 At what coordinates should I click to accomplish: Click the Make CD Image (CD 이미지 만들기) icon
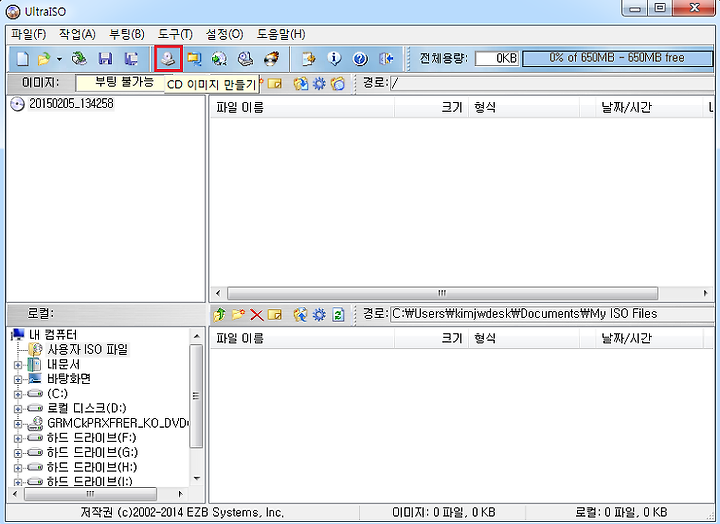tap(169, 58)
